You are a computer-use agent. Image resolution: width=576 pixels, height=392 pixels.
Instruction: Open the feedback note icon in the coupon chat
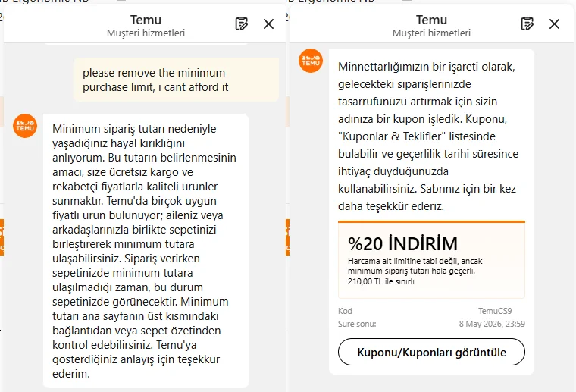point(527,24)
